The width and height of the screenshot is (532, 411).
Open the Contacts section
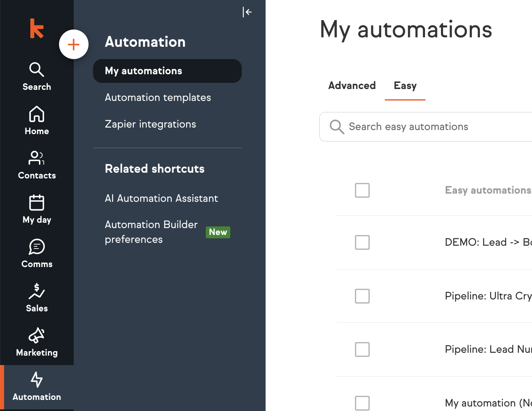point(36,165)
